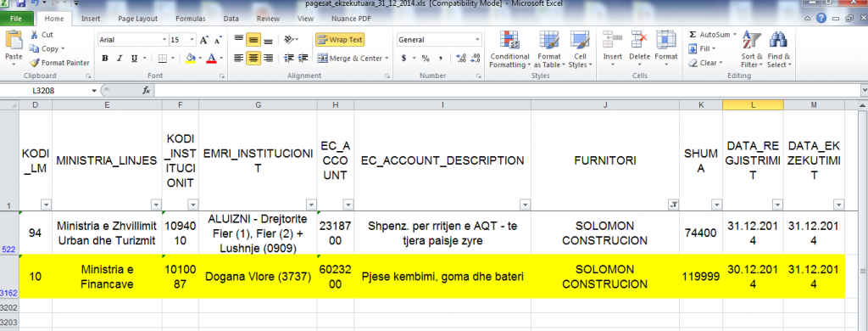Toggle Underline formatting
The image size is (868, 331).
coord(134,59)
